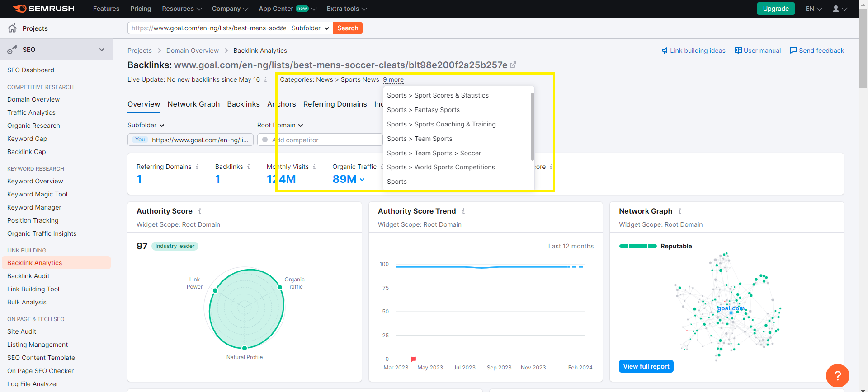Show info for Monthly Visits
Image resolution: width=868 pixels, height=392 pixels.
point(314,167)
